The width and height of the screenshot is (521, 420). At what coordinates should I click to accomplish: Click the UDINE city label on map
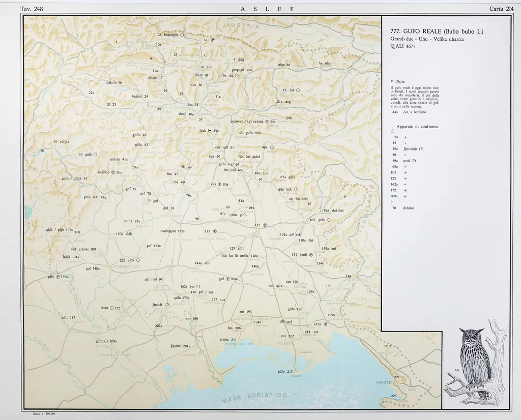(253, 236)
